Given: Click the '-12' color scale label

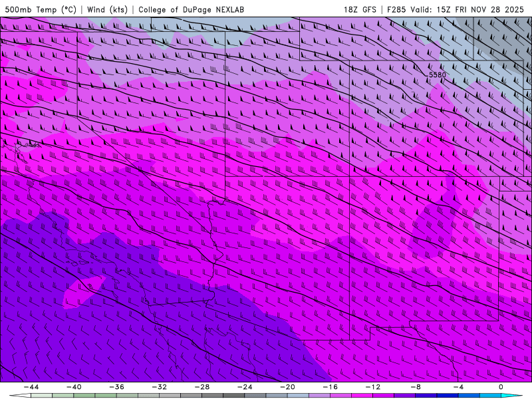Looking at the screenshot, I should 373,387.
